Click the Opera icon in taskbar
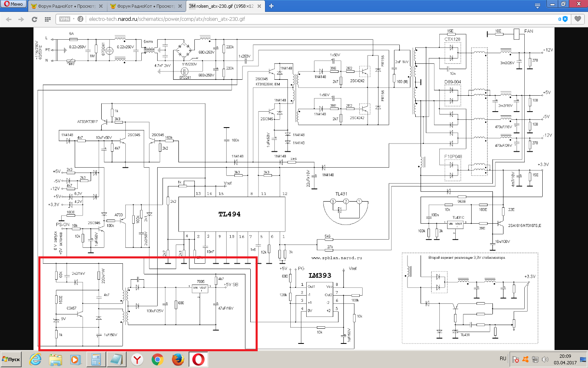 click(198, 359)
